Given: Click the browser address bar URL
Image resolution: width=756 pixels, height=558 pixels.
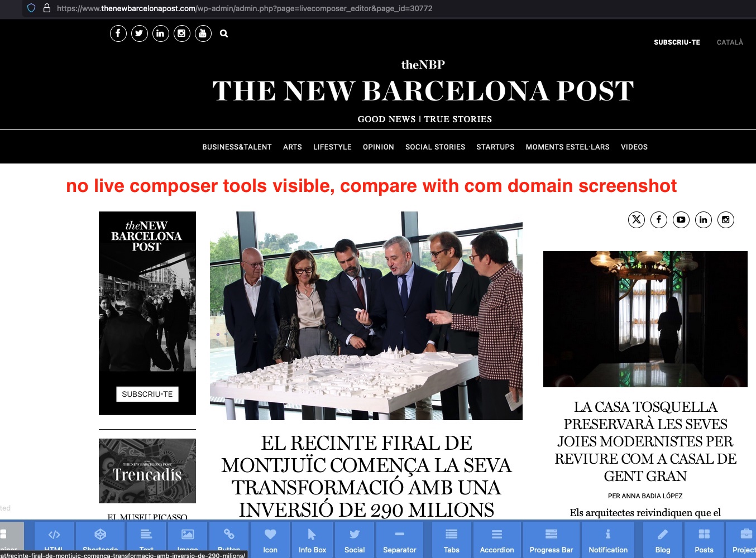Looking at the screenshot, I should (245, 8).
